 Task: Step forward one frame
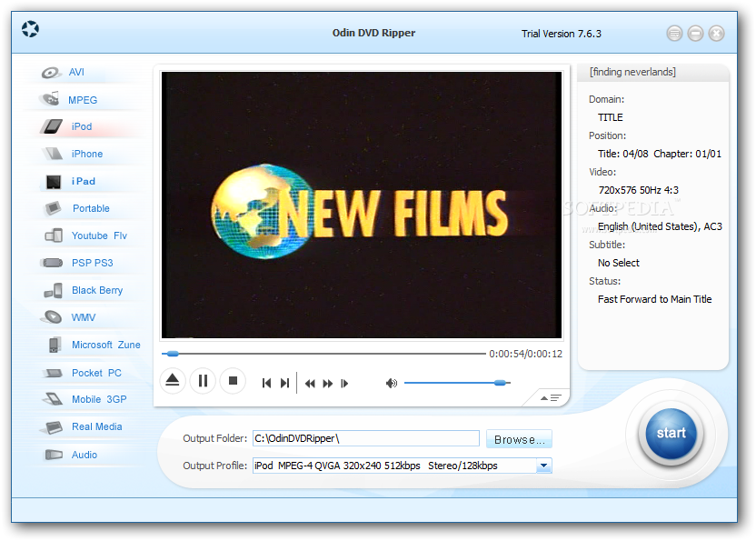344,384
